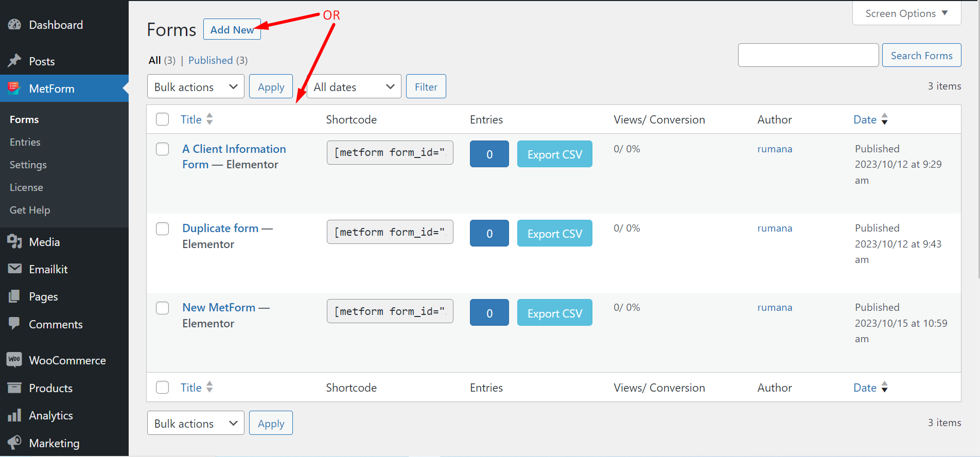Click the Marketing megaphone icon

tap(14, 443)
